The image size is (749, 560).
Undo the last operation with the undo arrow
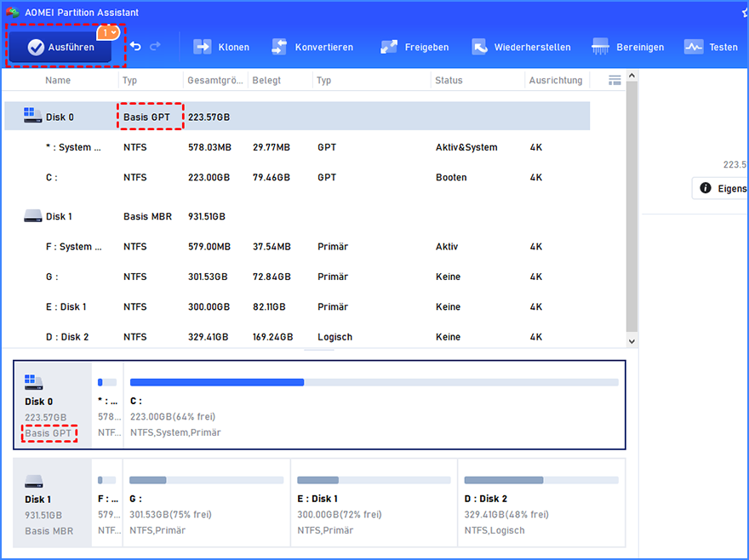click(x=135, y=46)
